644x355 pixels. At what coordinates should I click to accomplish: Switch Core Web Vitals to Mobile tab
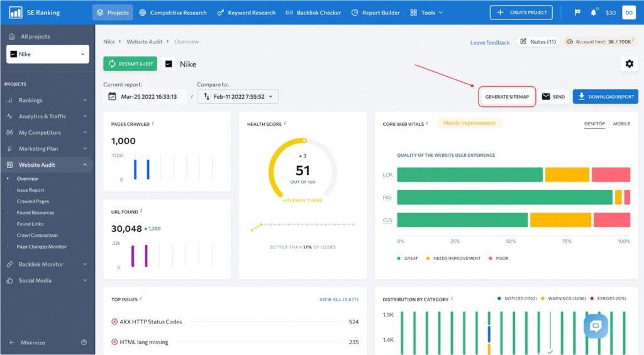(x=621, y=123)
